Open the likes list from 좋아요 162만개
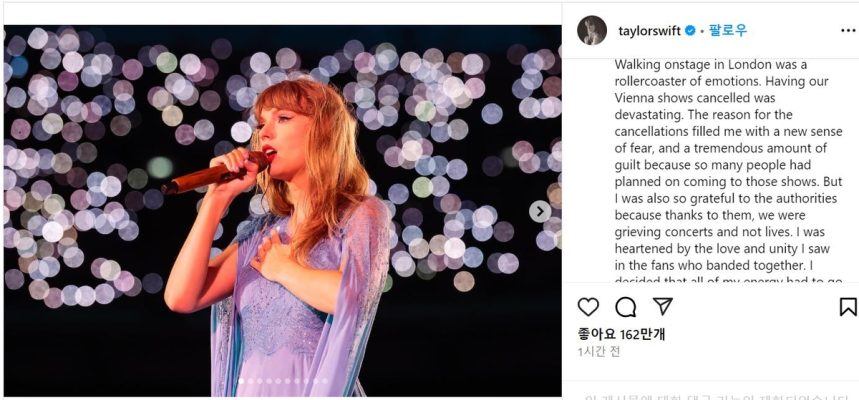859x400 pixels. point(621,333)
